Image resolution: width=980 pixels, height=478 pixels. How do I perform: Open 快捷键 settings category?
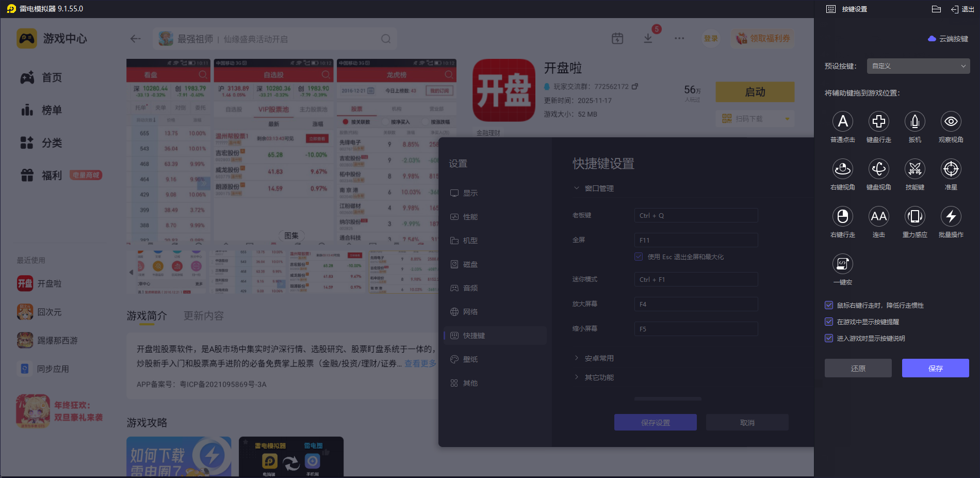click(x=495, y=336)
